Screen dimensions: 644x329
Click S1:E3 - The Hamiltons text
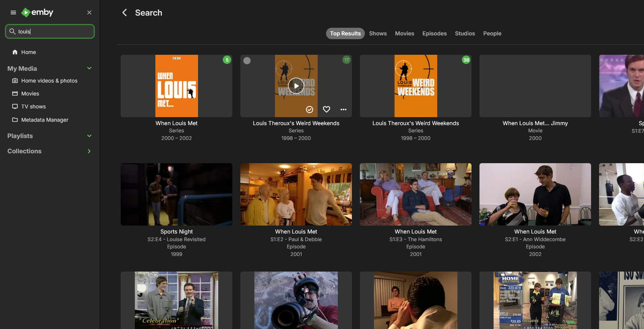[x=416, y=239]
